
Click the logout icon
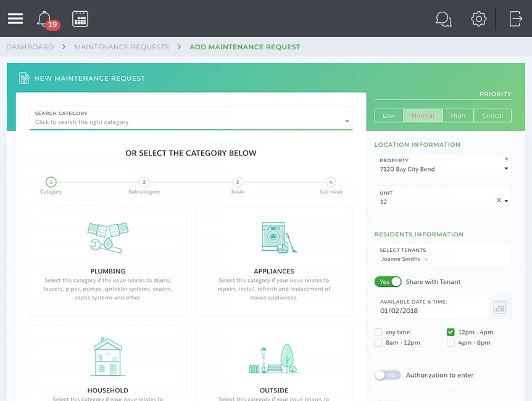click(515, 19)
